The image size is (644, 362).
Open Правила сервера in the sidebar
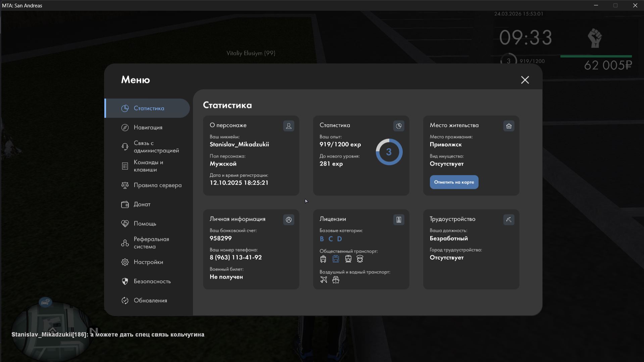[x=157, y=185]
